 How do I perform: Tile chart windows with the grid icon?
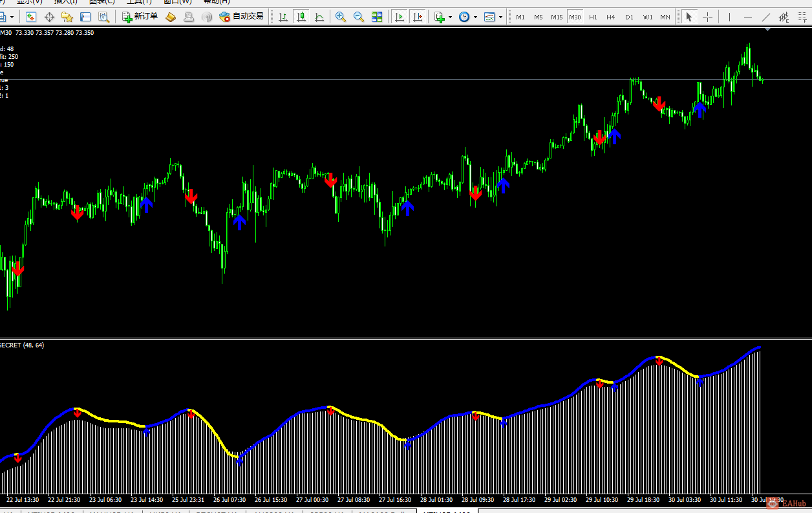377,17
